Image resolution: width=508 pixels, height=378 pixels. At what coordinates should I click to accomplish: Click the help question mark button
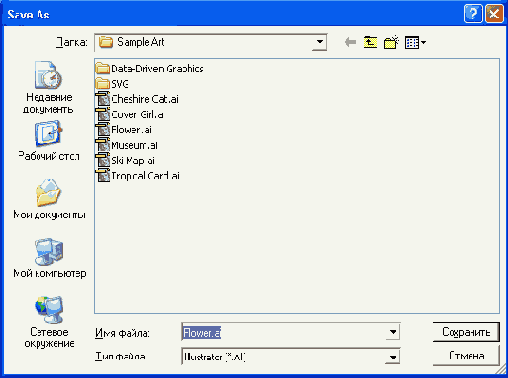click(473, 14)
